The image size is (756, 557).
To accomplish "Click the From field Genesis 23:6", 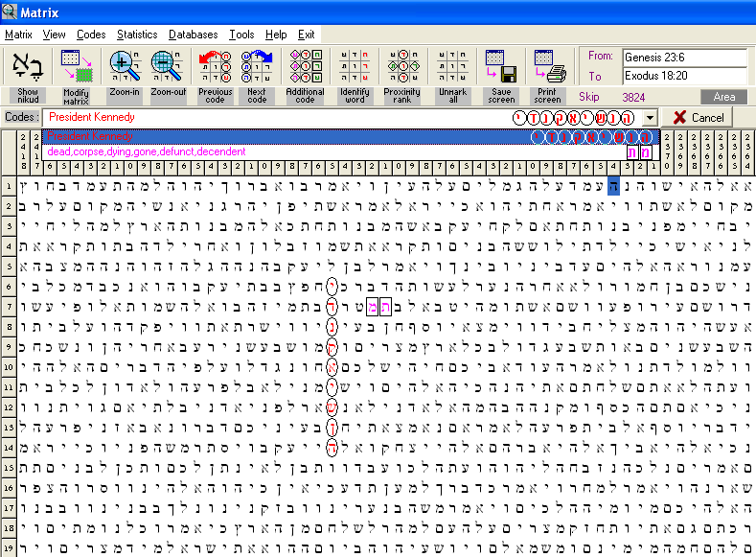I will (685, 58).
